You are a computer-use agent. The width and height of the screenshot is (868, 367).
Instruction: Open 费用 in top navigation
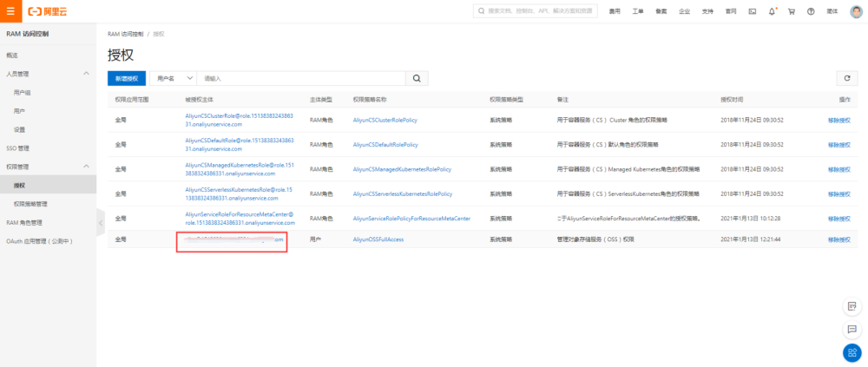pyautogui.click(x=615, y=11)
